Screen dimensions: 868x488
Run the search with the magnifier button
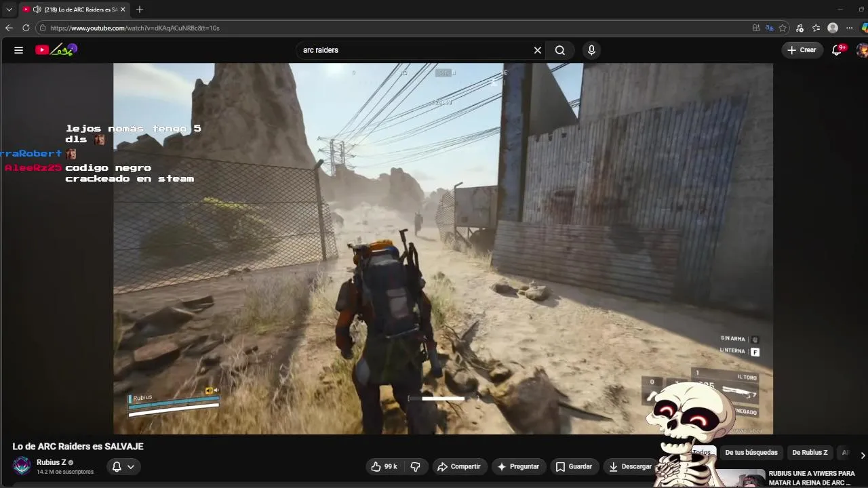560,50
